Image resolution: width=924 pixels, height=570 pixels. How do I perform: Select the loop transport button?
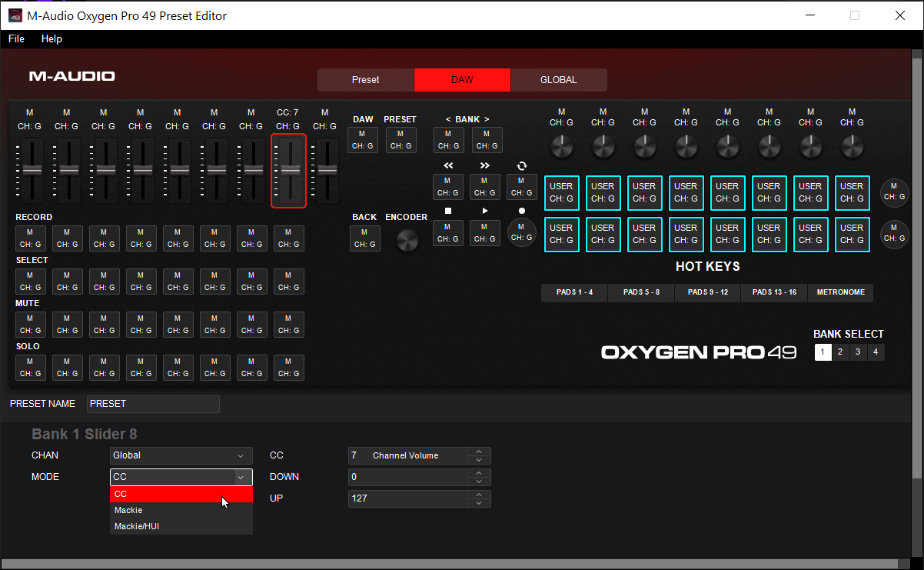pos(522,187)
